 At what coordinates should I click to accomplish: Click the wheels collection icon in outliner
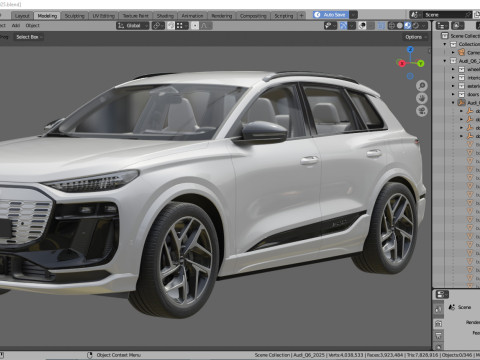point(462,69)
